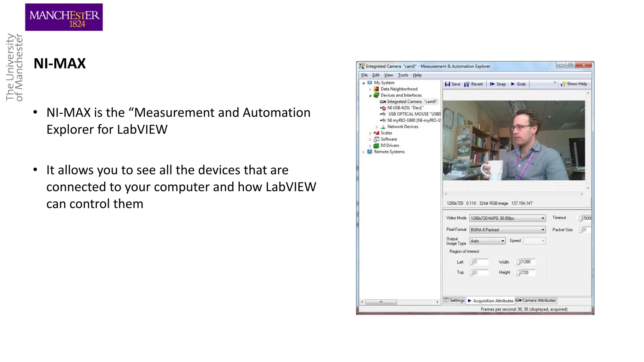Click the Height stepper arrows

518,272
